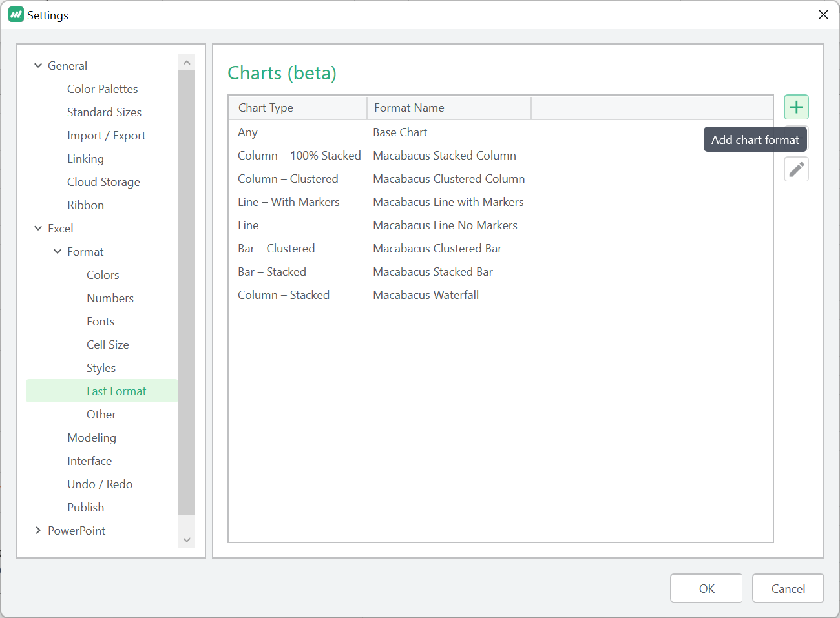Select Styles in the sidebar
This screenshot has width=840, height=618.
pos(101,368)
